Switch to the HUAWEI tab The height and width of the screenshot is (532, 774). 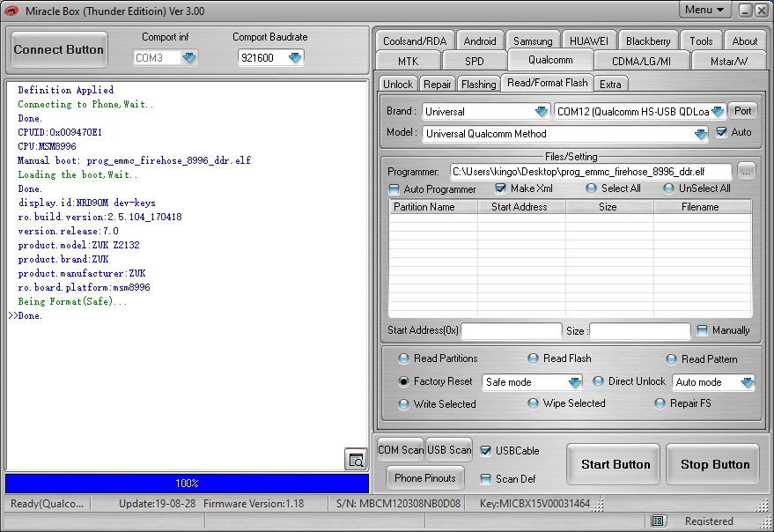(589, 41)
